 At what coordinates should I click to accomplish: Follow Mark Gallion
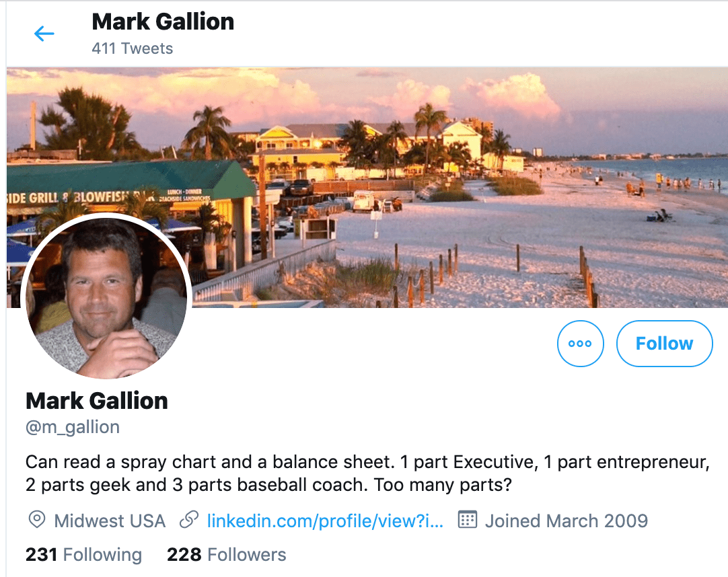[x=664, y=344]
